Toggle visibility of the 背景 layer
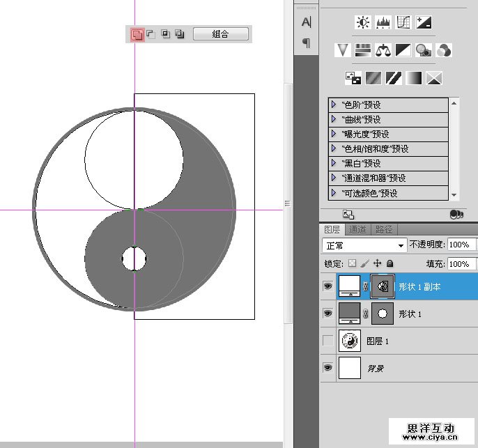Screen dimensions: 478x448 coord(328,368)
